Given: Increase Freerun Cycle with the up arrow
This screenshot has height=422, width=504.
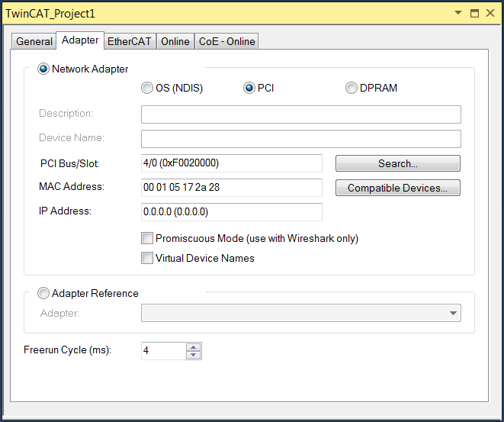Looking at the screenshot, I should pos(194,346).
